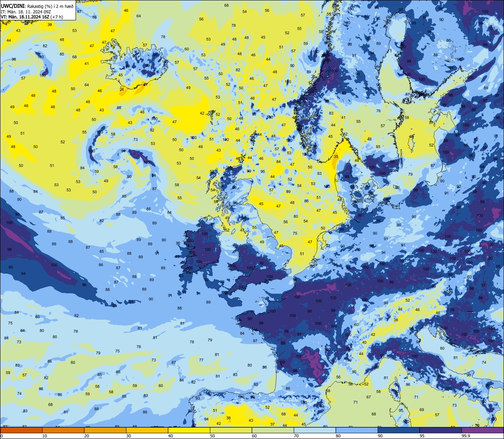Click the legend swatch between 50 and 60
Screen dimensions: 504x439
231,430
